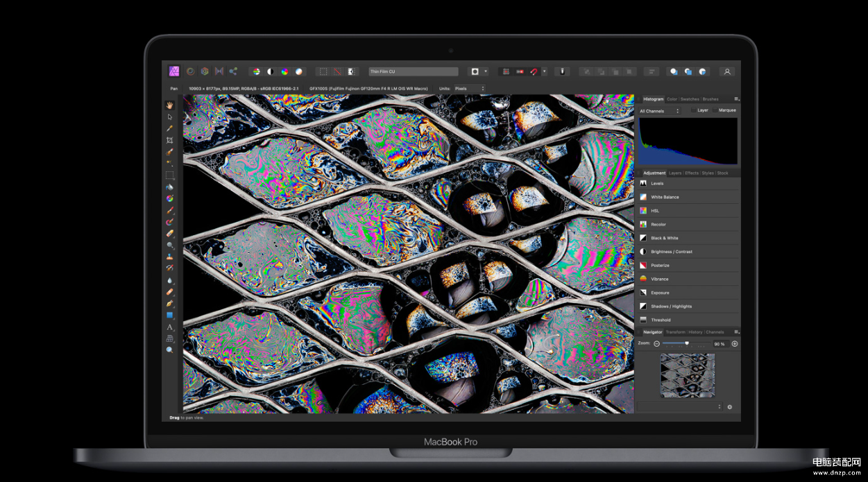
Task: Select the Gradient color wheel tool
Action: point(169,198)
